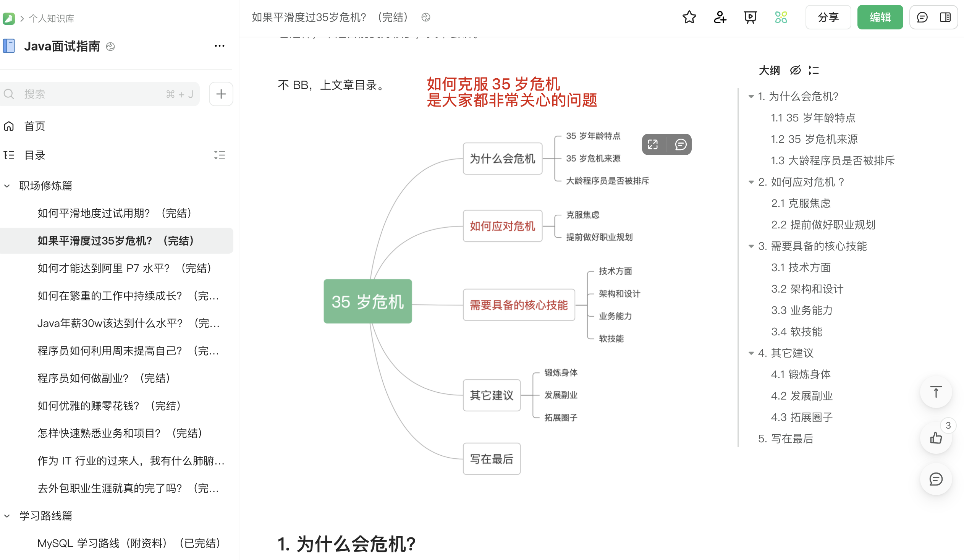Go to 首页 in the sidebar
The width and height of the screenshot is (964, 560).
coord(34,126)
